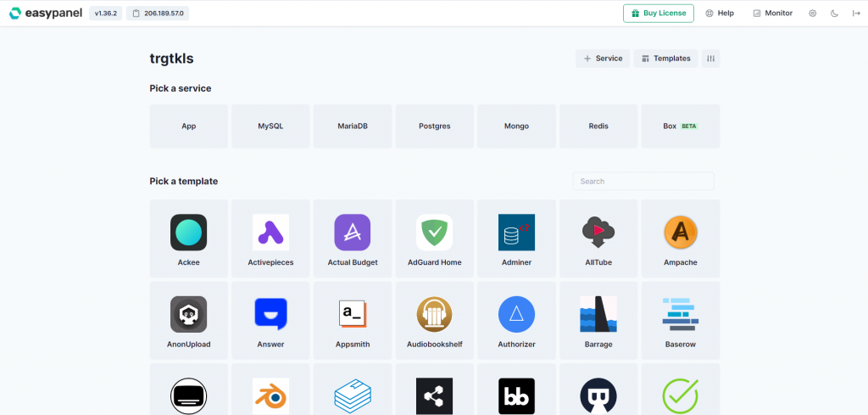868x415 pixels.
Task: Open the AdGuard Home template
Action: coord(434,233)
